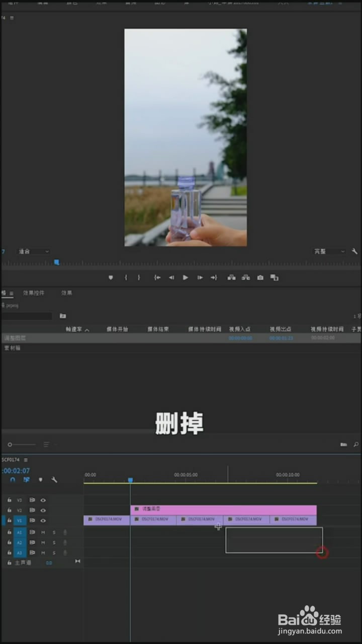The height and width of the screenshot is (644, 362).
Task: Sort by 媒体开始 column header
Action: [117, 330]
